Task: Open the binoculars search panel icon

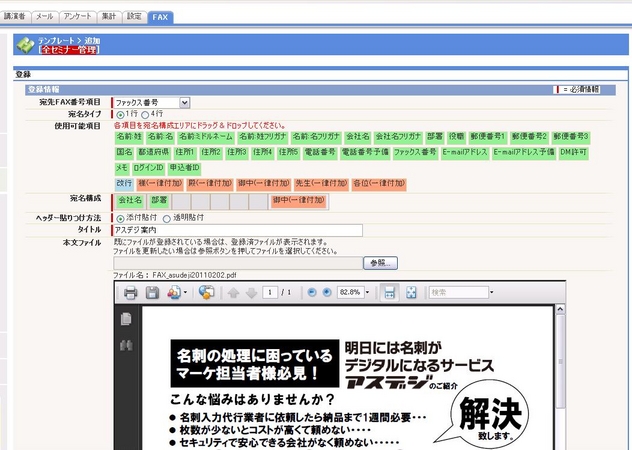Action: click(126, 345)
